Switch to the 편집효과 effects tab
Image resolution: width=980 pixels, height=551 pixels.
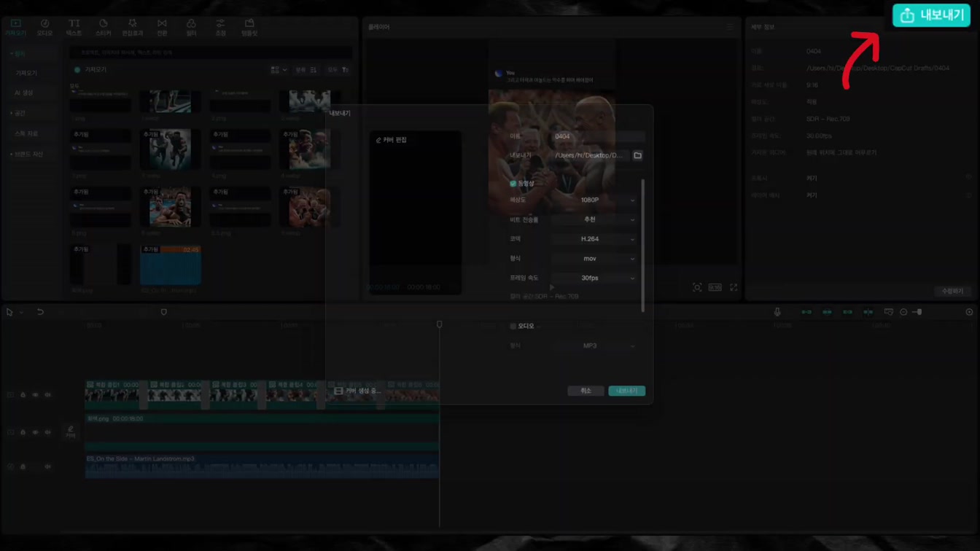click(132, 28)
